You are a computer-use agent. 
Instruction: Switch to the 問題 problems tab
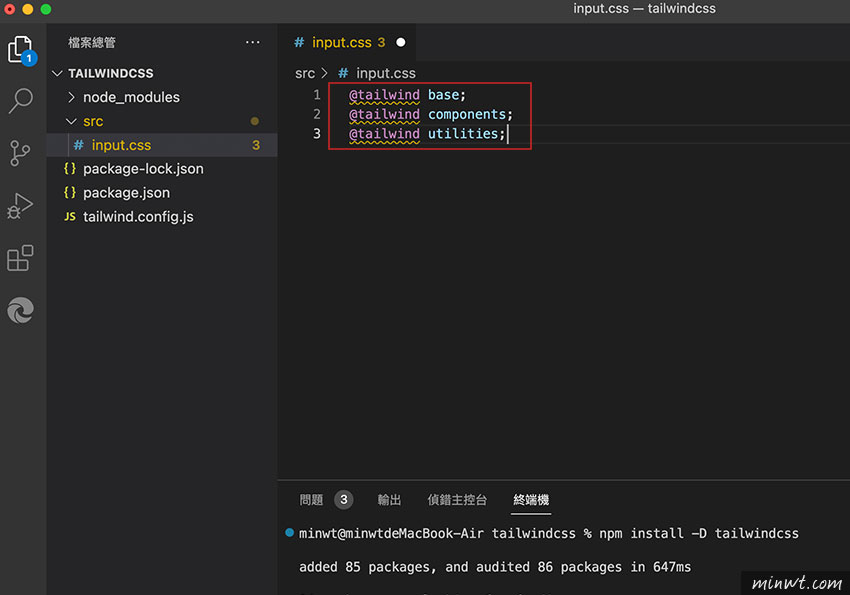coord(311,500)
